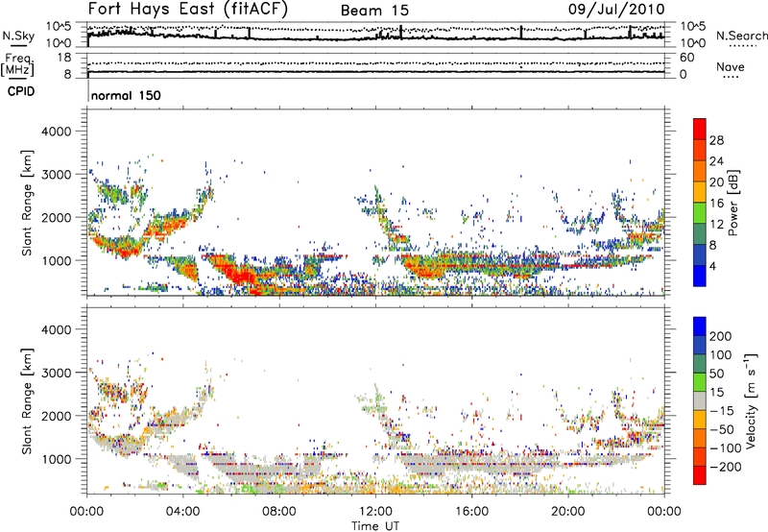Click the "20" power colorbar value
This screenshot has width=768, height=532.
pyautogui.click(x=716, y=182)
